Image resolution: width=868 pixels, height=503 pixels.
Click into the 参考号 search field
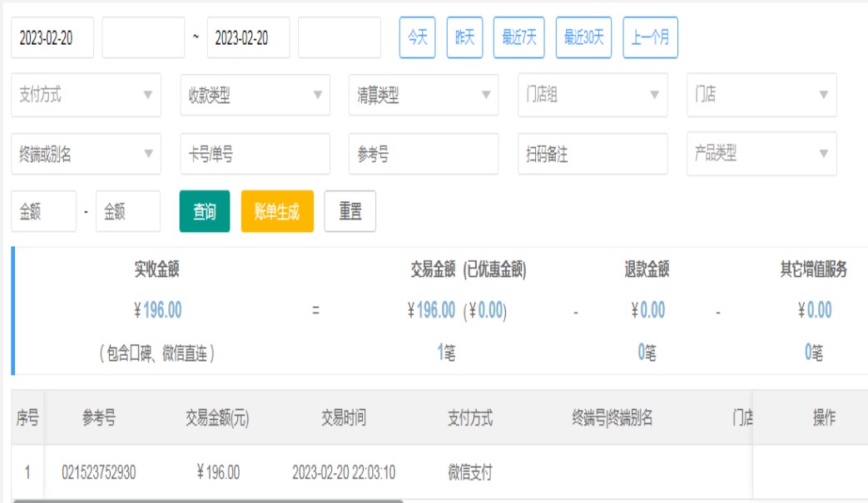(x=423, y=154)
